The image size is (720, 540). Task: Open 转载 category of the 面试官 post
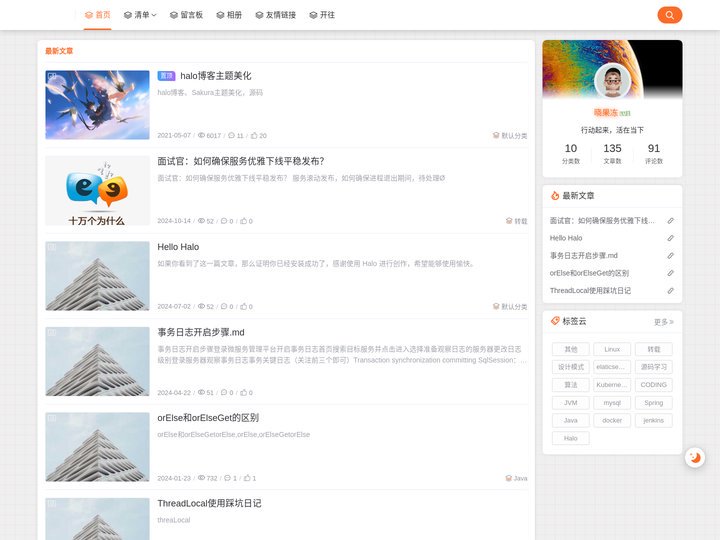516,221
